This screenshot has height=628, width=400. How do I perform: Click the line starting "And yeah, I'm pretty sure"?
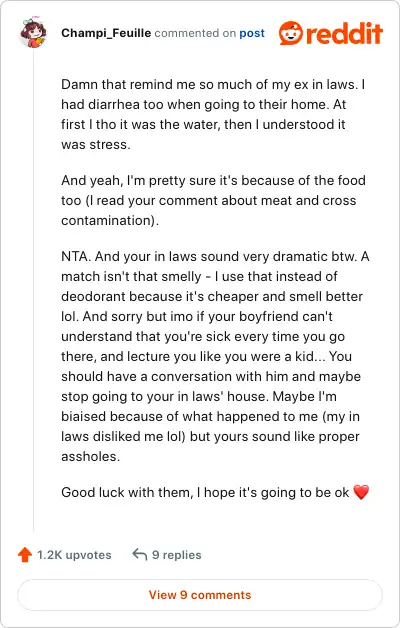pos(213,180)
